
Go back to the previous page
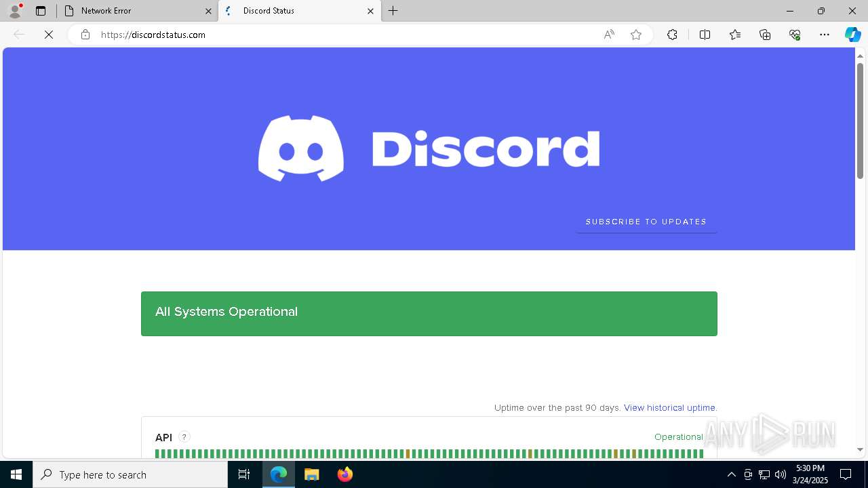coord(19,35)
